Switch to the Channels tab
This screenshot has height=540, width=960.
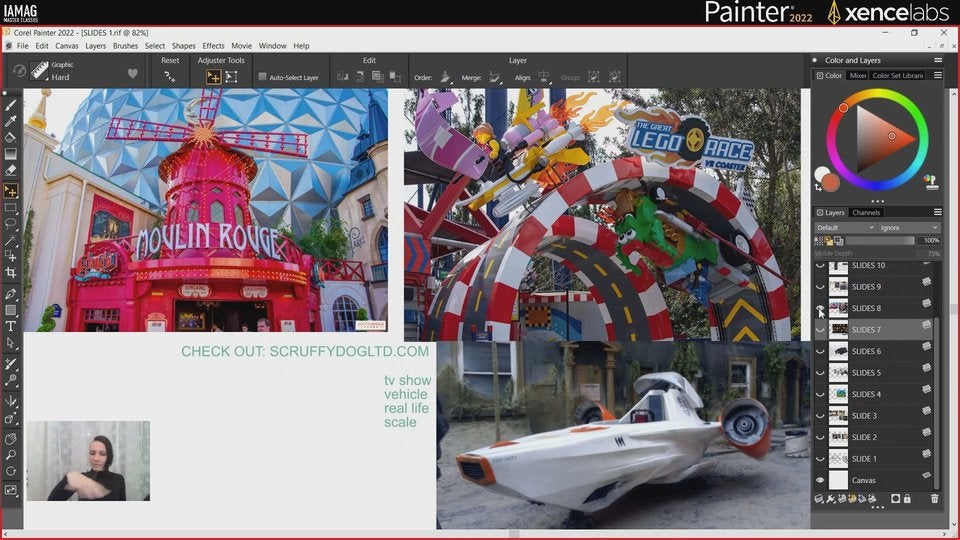point(866,212)
